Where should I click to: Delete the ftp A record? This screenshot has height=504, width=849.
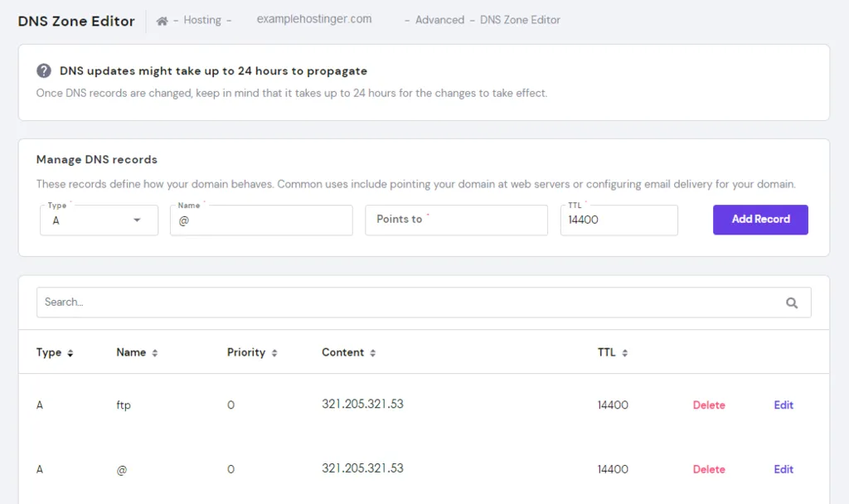[709, 405]
